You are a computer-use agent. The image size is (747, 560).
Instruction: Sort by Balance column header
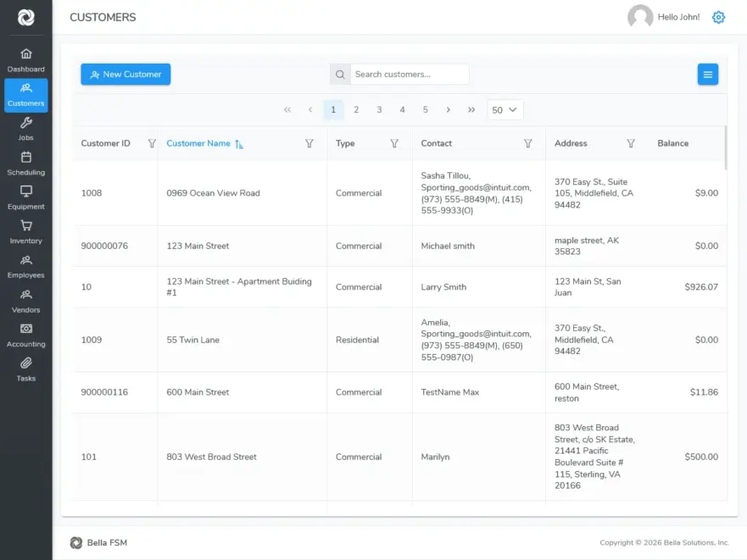(x=672, y=143)
